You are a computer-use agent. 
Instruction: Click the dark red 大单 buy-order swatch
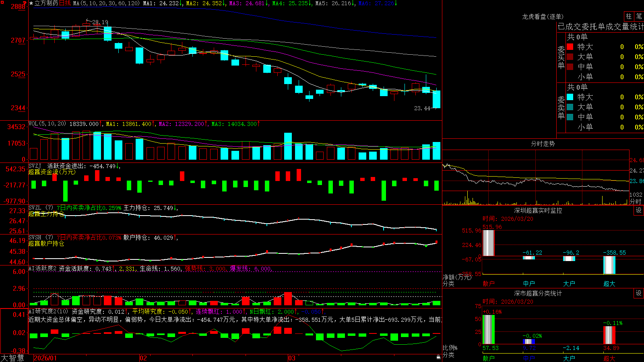tap(570, 57)
